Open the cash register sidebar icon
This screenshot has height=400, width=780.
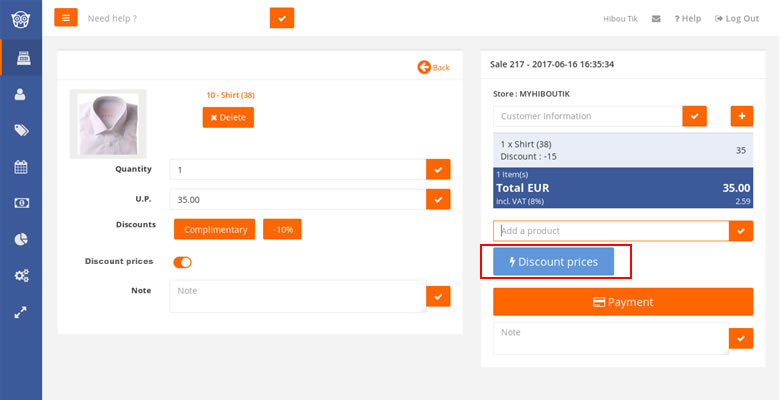21,58
